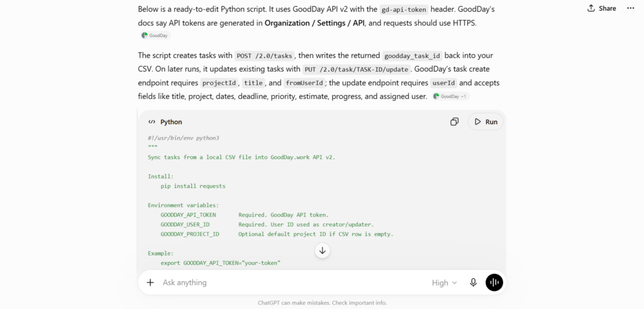The width and height of the screenshot is (644, 309).
Task: Open the GoodDay +1 source citation chip
Action: point(450,96)
